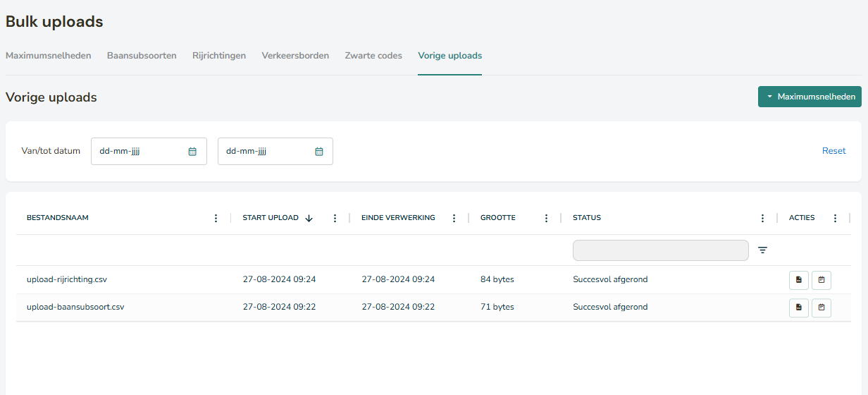Expand the green Maximumsnelheden dropdown button
Image resolution: width=868 pixels, height=395 pixels.
pos(810,97)
